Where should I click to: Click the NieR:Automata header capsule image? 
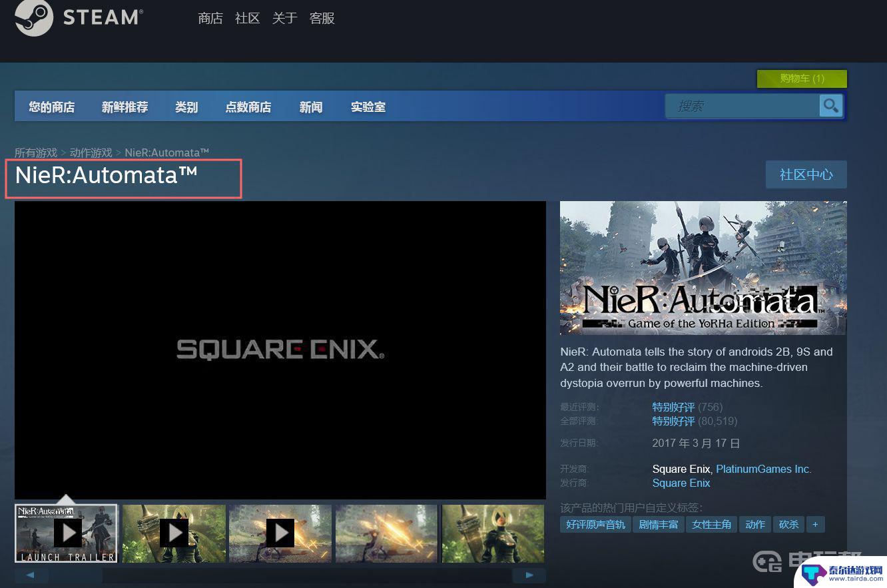(x=703, y=268)
